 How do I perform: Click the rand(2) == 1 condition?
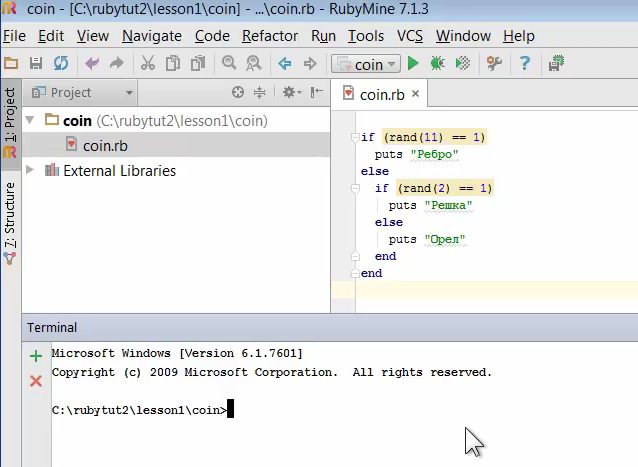tap(445, 188)
